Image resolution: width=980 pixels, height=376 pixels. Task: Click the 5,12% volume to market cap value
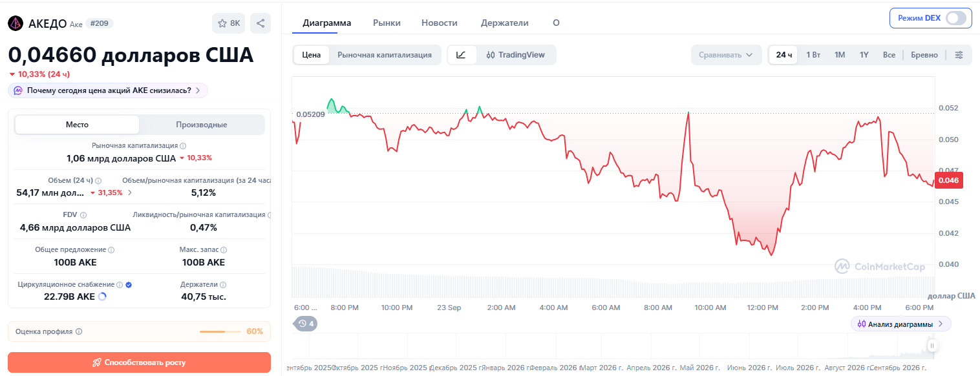[x=204, y=193]
